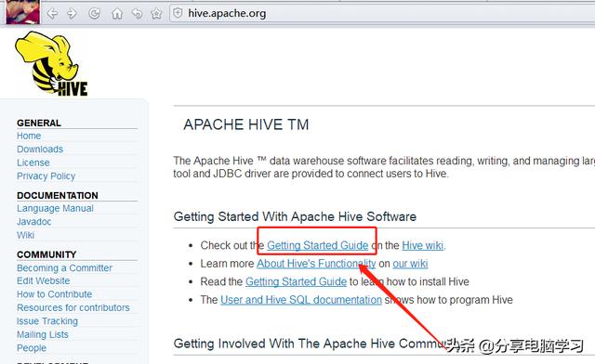595x364 pixels.
Task: Click the DOCUMENTATION sidebar section heading
Action: pyautogui.click(x=58, y=195)
